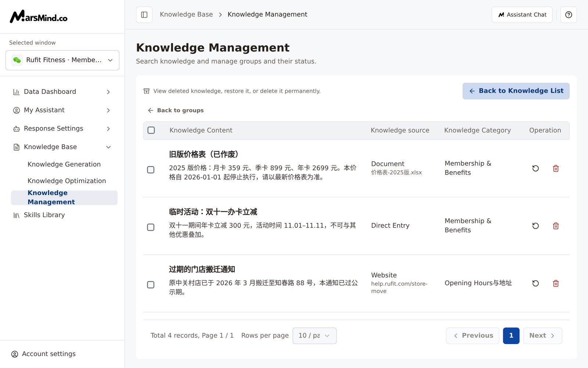Expand the My Assistant chevron

(x=108, y=110)
